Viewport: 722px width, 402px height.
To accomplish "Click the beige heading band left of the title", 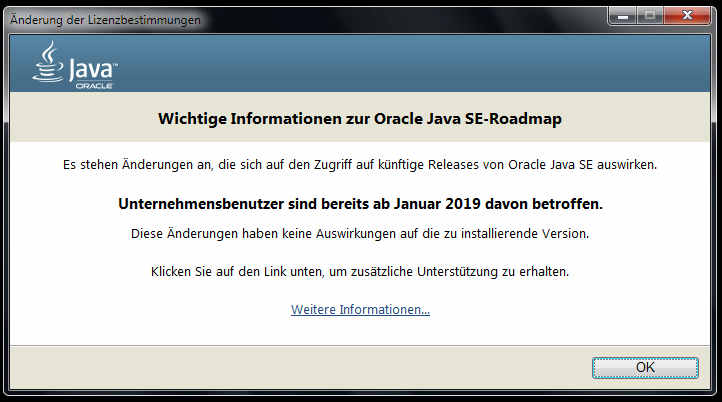I will 80,119.
